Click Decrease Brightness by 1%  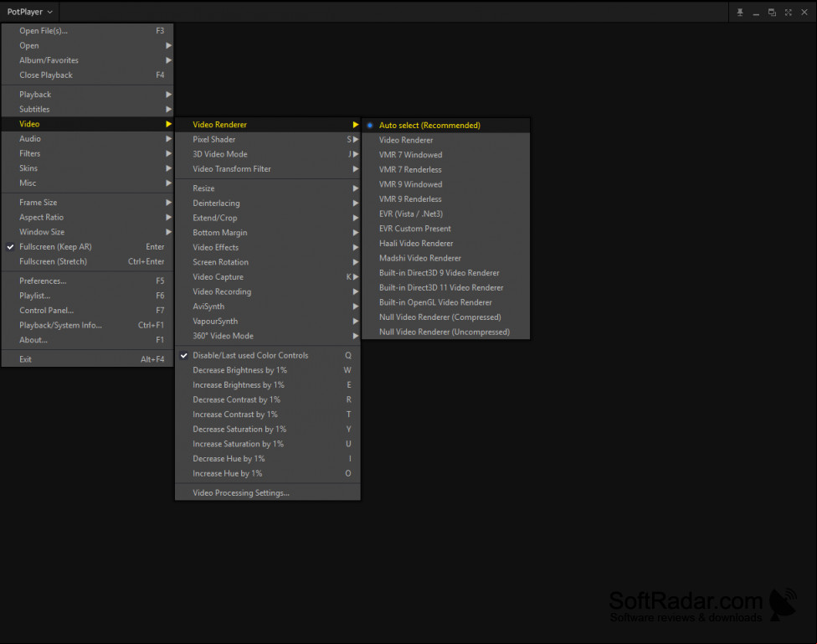coord(268,370)
